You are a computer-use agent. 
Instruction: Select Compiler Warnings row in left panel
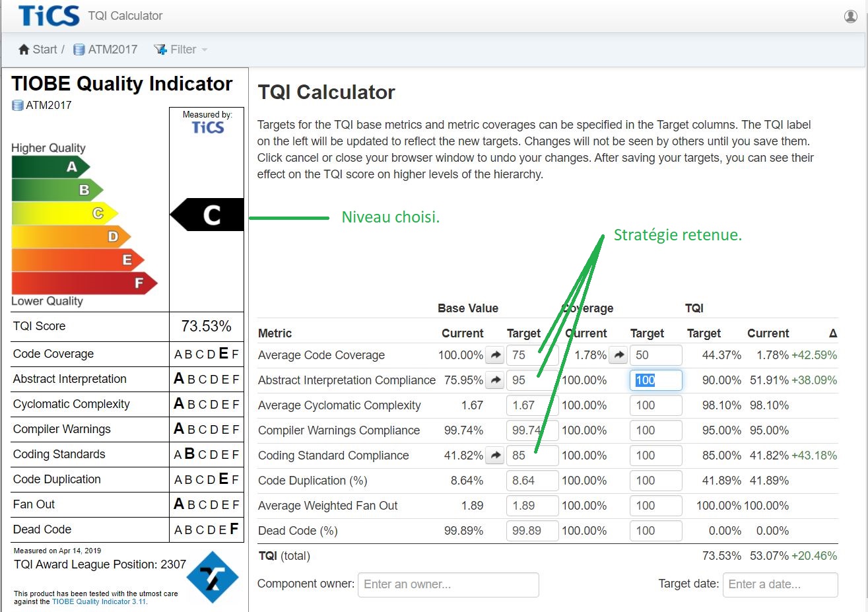[x=127, y=429]
